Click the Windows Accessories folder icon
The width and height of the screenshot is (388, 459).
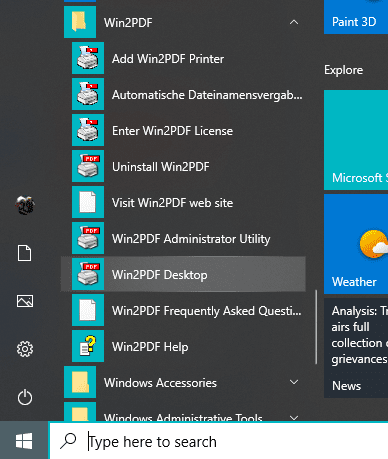[80, 382]
